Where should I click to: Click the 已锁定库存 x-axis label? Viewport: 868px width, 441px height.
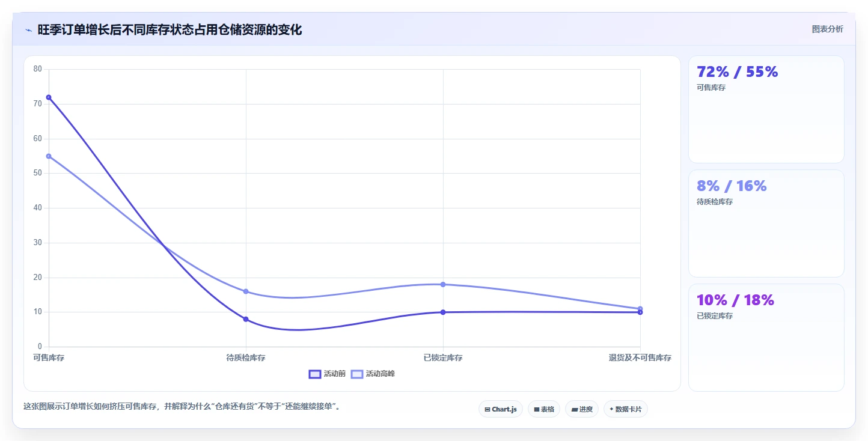point(443,358)
